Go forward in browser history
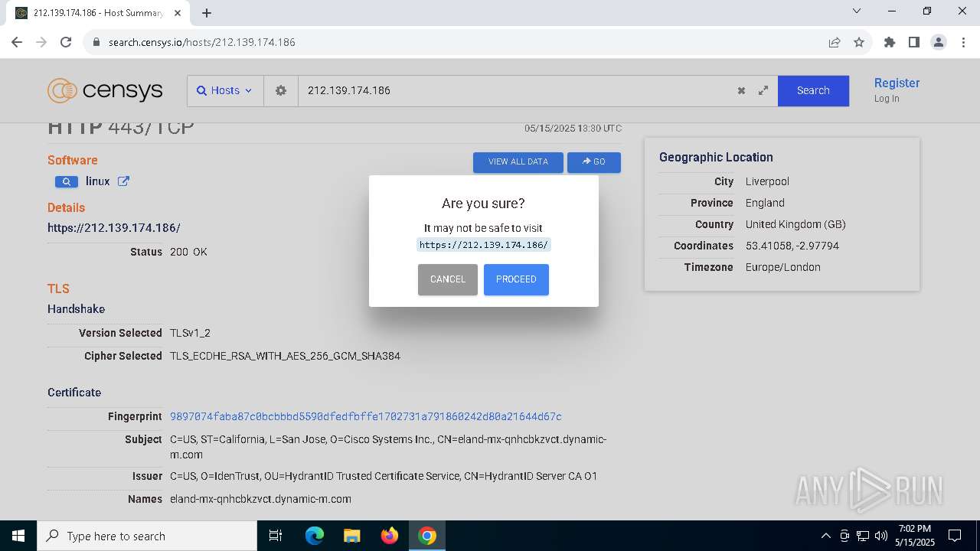 coord(41,42)
